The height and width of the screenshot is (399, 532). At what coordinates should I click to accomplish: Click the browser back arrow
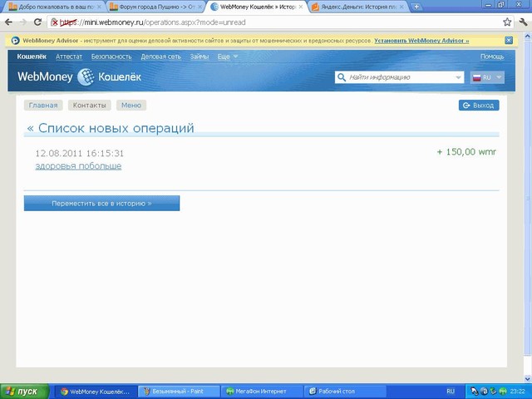[x=8, y=22]
